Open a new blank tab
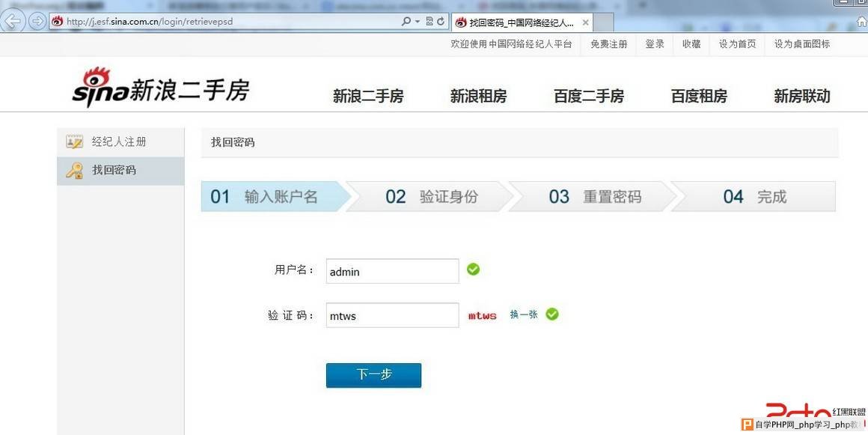868x435 pixels. tap(603, 22)
